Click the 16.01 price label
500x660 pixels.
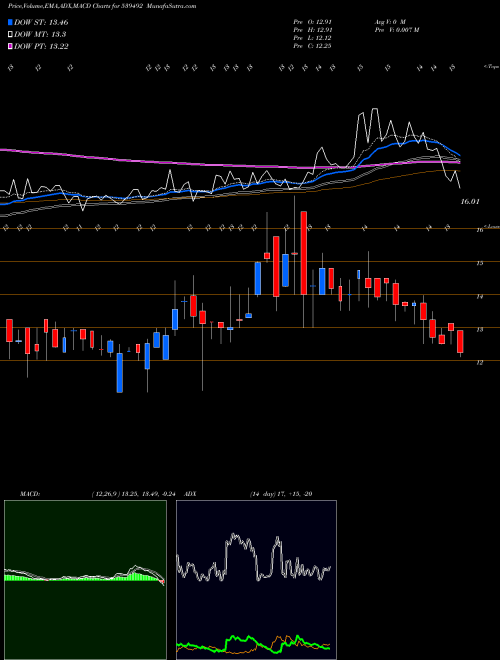(x=470, y=202)
